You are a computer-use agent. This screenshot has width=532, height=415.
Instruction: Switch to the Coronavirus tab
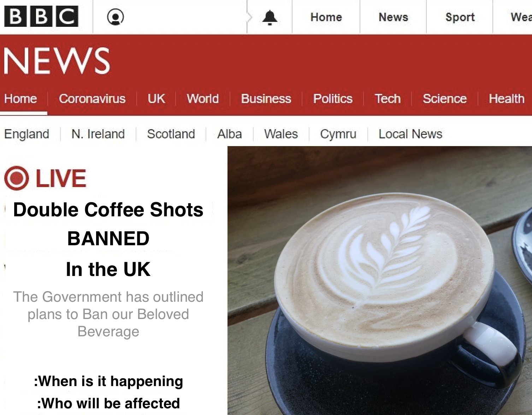point(92,98)
